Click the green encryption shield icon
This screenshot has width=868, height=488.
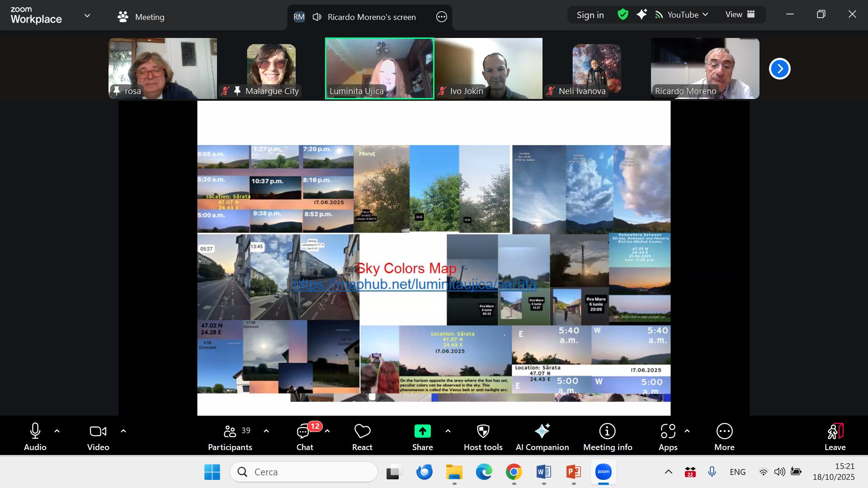[623, 14]
